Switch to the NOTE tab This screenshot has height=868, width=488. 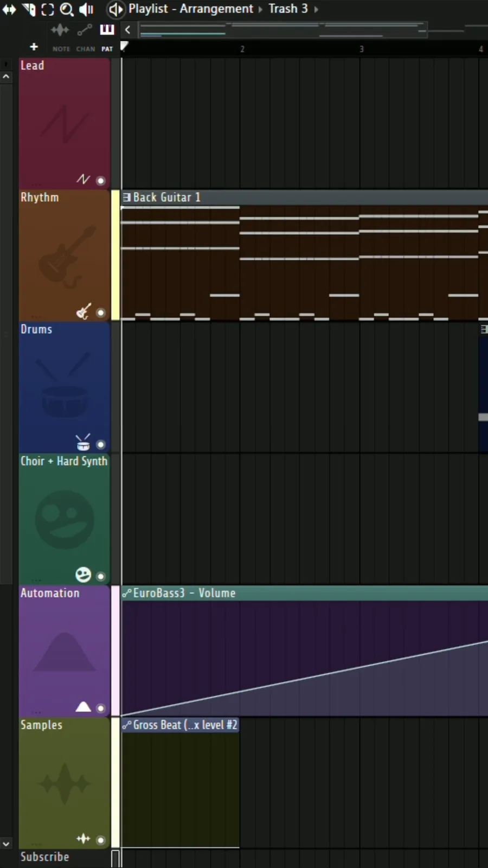click(x=61, y=49)
